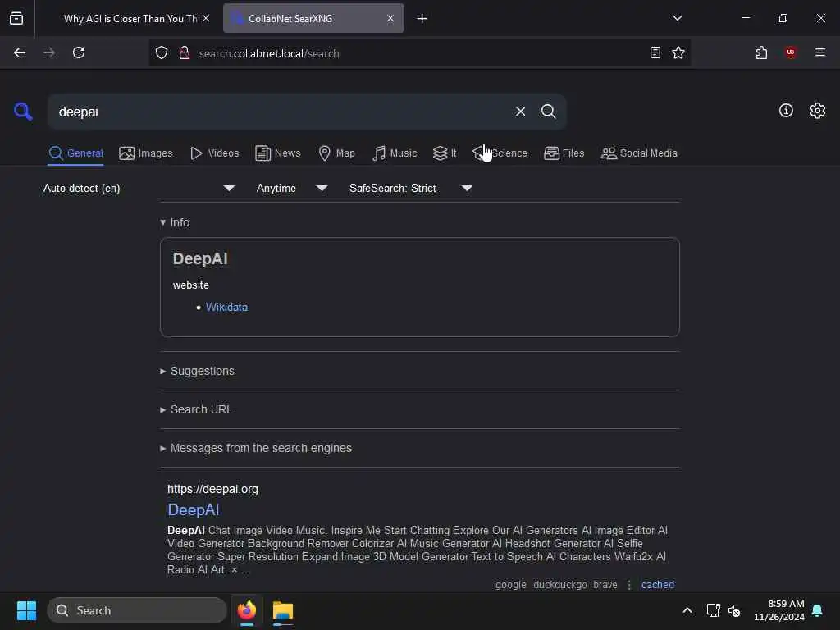The height and width of the screenshot is (630, 840).
Task: Select the CollabNet SearXNG tab
Action: pos(313,18)
